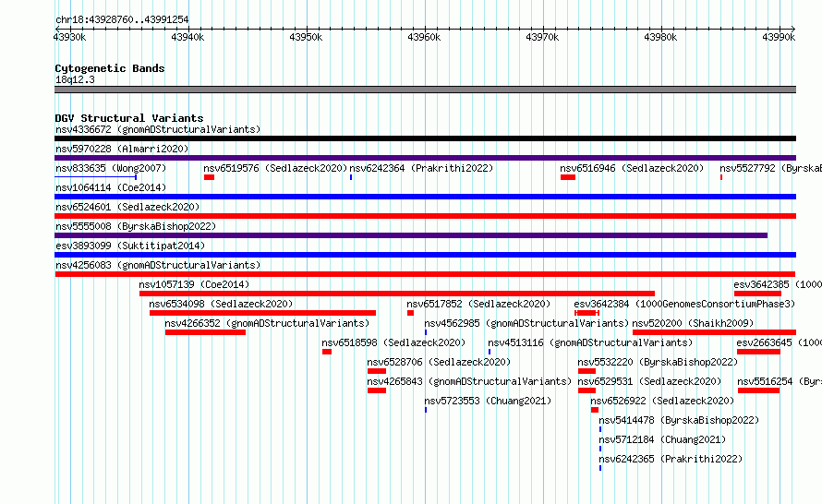Open esv3642385 variant label

pos(778,284)
